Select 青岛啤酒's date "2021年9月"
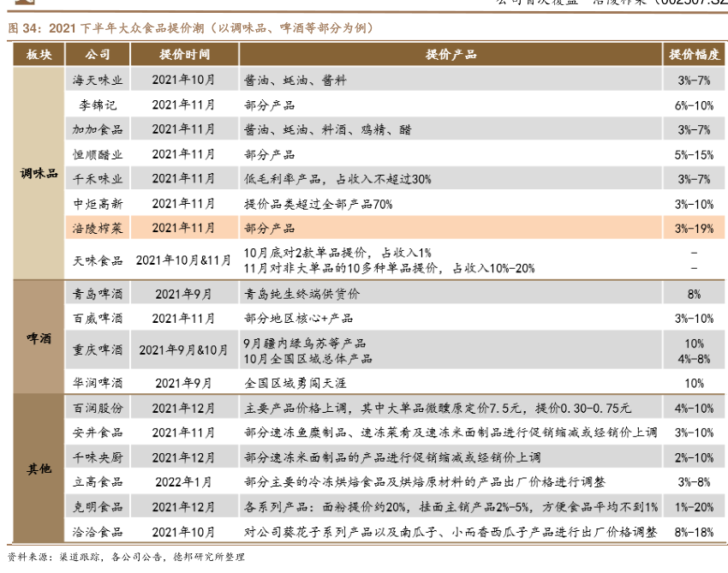Image resolution: width=728 pixels, height=573 pixels. tap(183, 294)
